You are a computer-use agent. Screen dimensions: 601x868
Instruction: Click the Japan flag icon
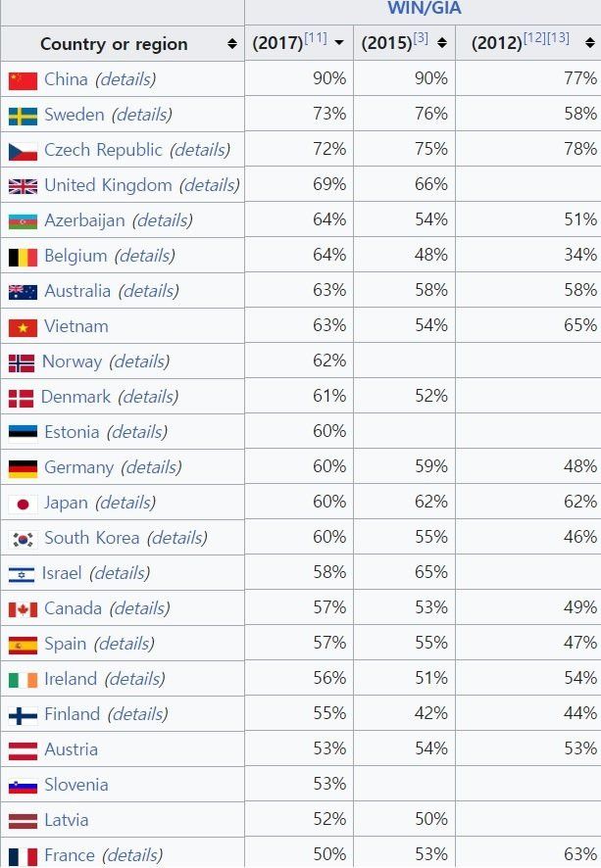23,504
